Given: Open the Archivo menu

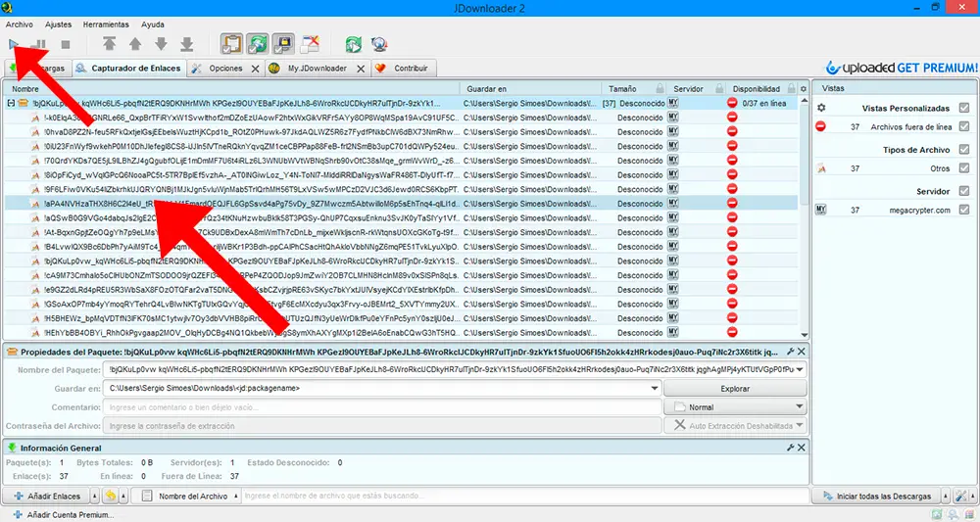Looking at the screenshot, I should (x=20, y=24).
